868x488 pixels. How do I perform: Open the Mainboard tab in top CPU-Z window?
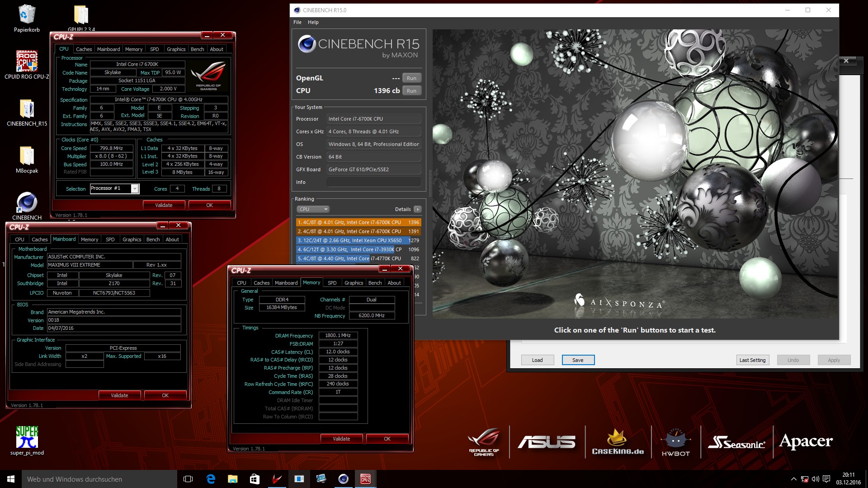108,49
